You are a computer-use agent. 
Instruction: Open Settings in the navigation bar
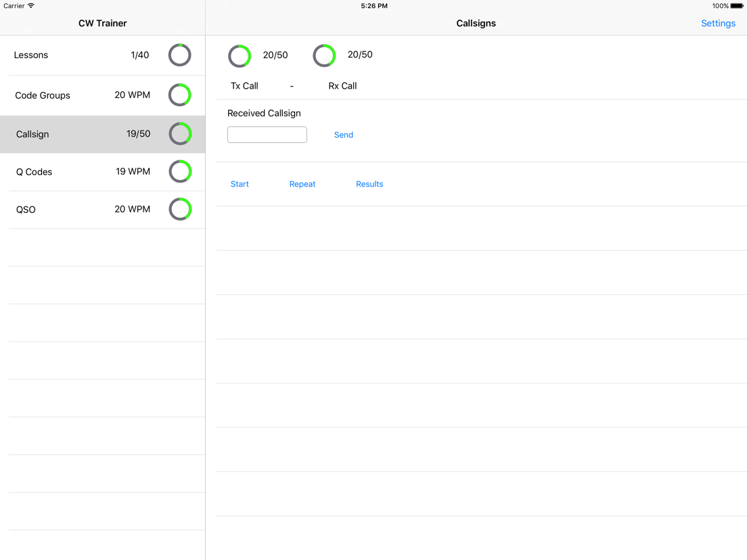(x=718, y=23)
